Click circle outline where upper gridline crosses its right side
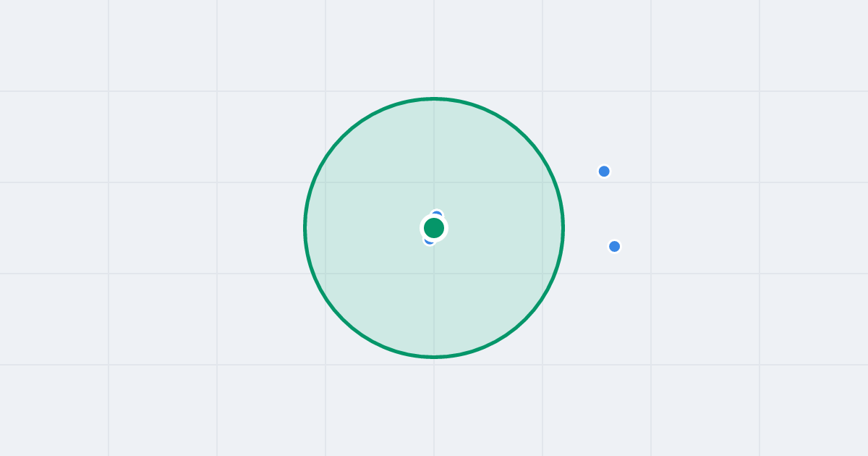868x456 pixels. coord(555,182)
